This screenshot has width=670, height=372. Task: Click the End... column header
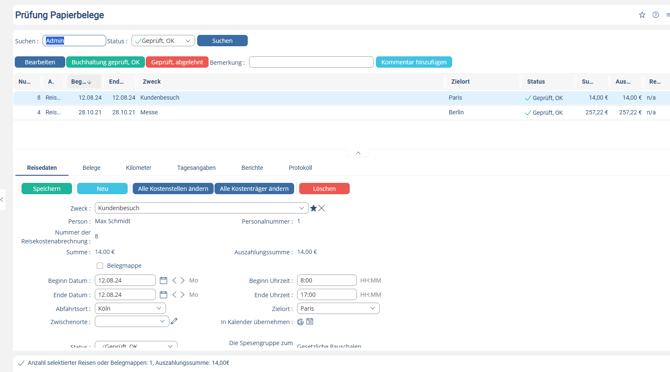tap(116, 82)
